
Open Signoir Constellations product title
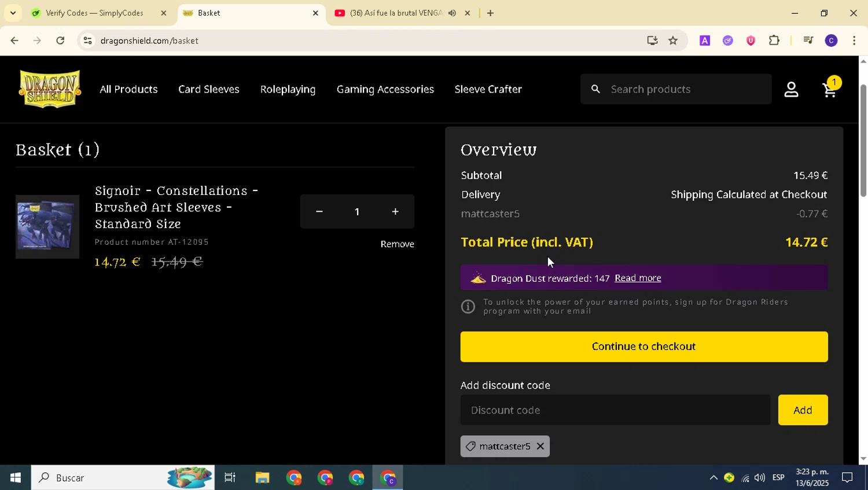tap(176, 207)
